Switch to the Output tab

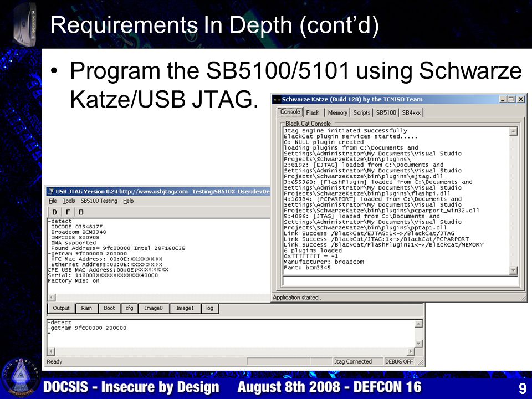61,308
